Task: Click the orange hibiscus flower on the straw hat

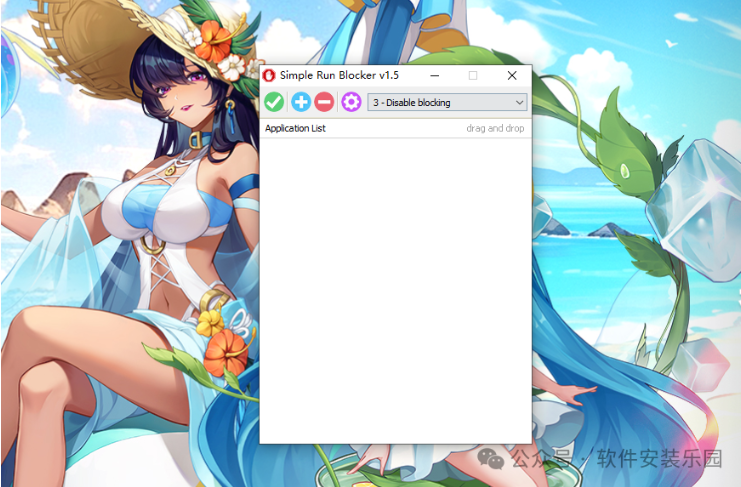Action: click(213, 40)
